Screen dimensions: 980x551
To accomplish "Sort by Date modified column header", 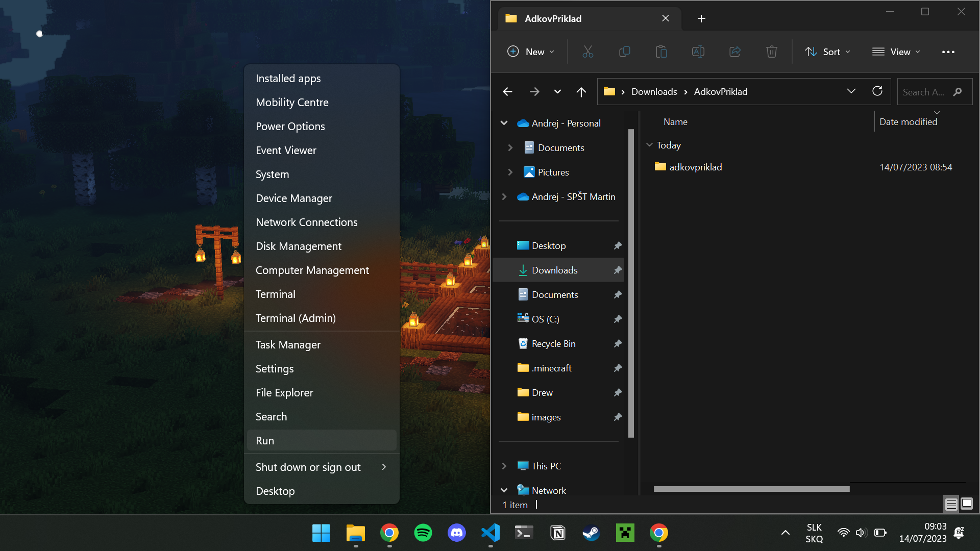I will tap(908, 121).
